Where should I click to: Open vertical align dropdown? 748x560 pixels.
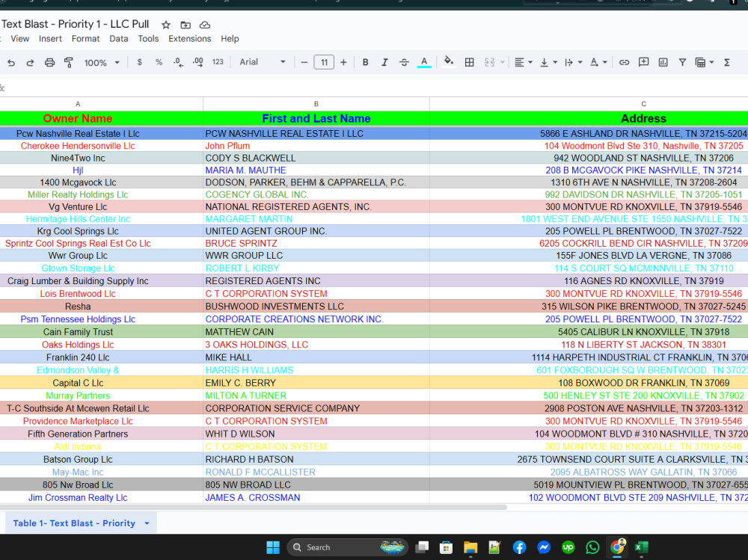coord(548,63)
